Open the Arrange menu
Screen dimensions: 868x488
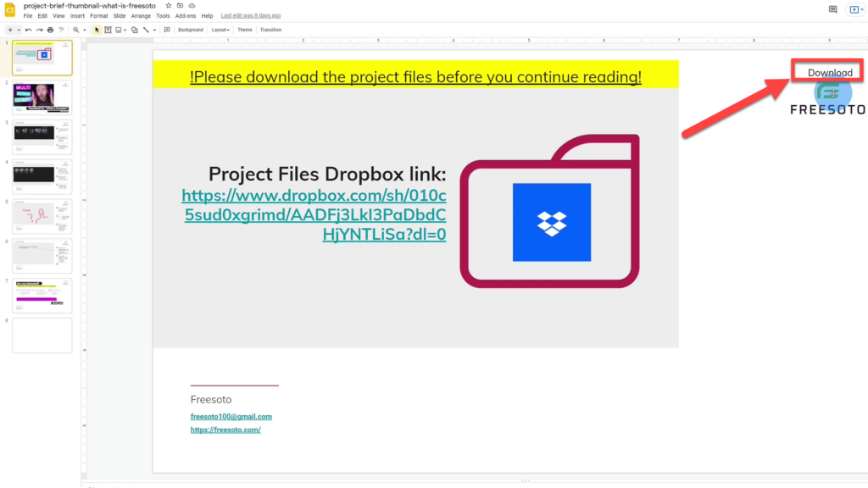pyautogui.click(x=142, y=16)
